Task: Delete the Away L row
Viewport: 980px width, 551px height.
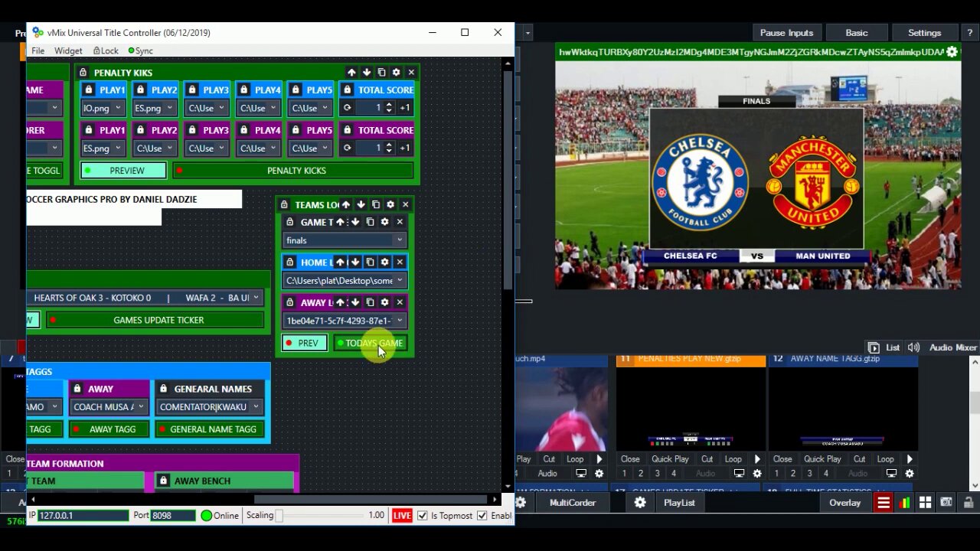Action: (x=400, y=302)
